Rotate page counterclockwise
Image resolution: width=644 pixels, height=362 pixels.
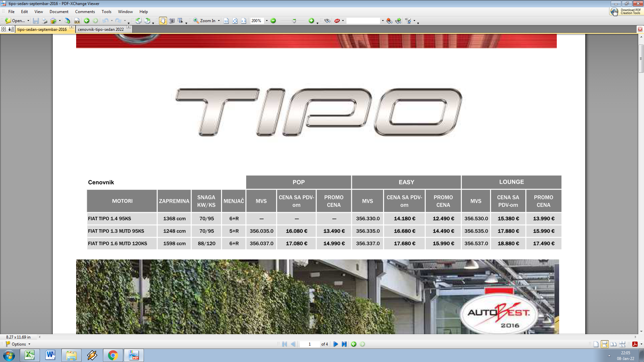[x=139, y=21]
